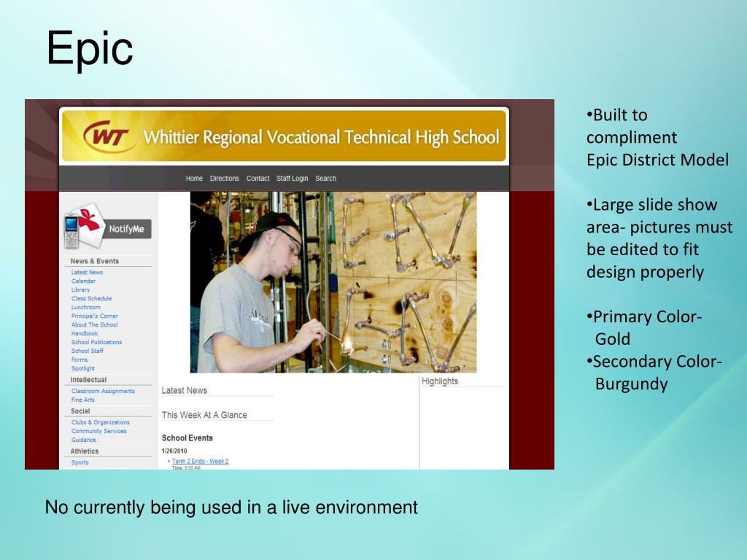Open Latest News sidebar link
The image size is (747, 560).
(88, 273)
